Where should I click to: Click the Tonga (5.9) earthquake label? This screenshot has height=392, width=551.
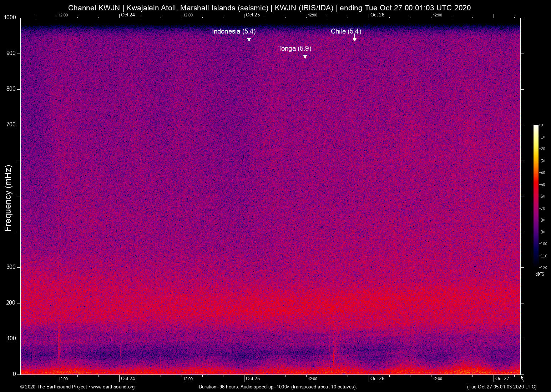[x=295, y=49]
